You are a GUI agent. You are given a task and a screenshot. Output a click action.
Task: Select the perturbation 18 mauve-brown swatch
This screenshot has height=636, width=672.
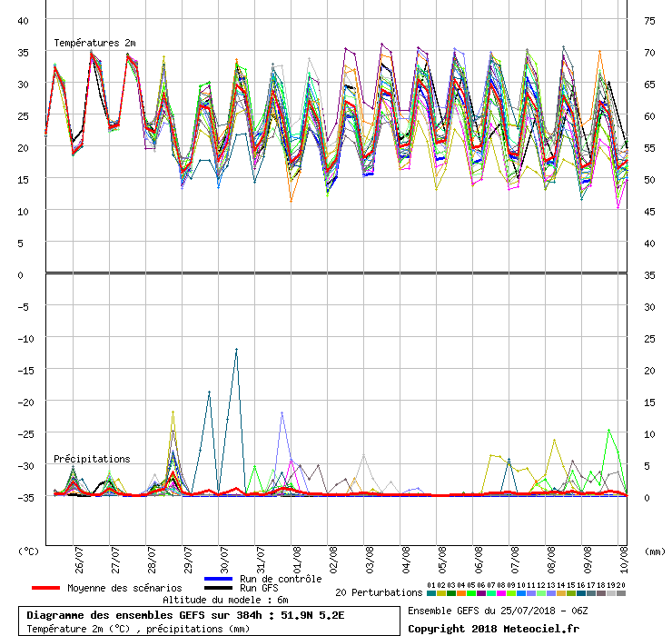[x=601, y=593]
